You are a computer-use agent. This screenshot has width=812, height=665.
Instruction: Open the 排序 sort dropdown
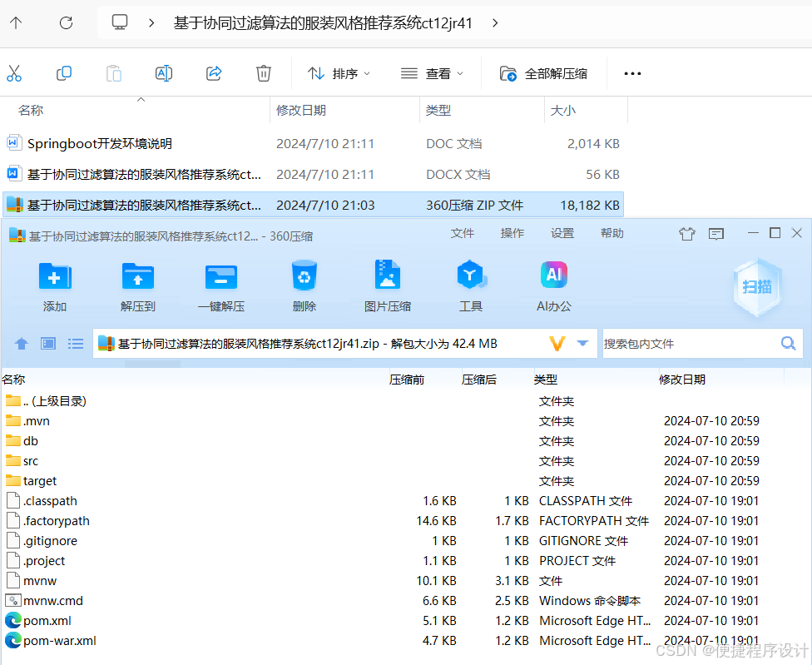pyautogui.click(x=339, y=73)
